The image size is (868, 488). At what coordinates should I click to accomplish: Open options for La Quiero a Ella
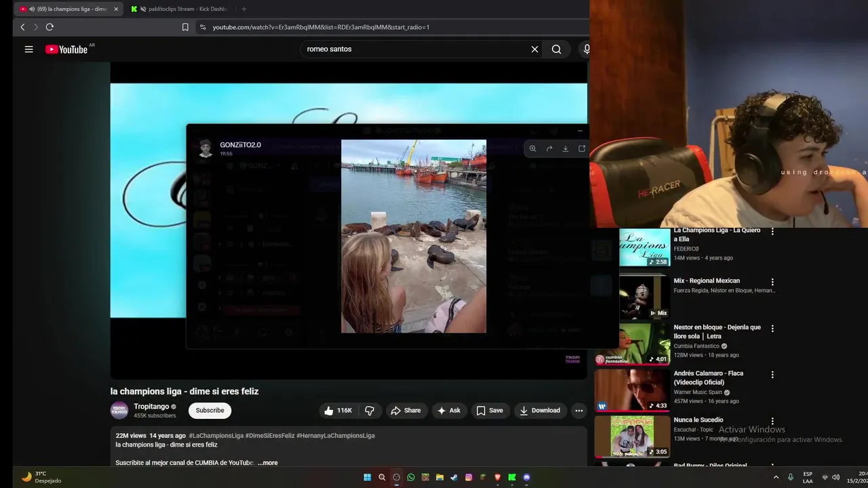click(x=772, y=232)
